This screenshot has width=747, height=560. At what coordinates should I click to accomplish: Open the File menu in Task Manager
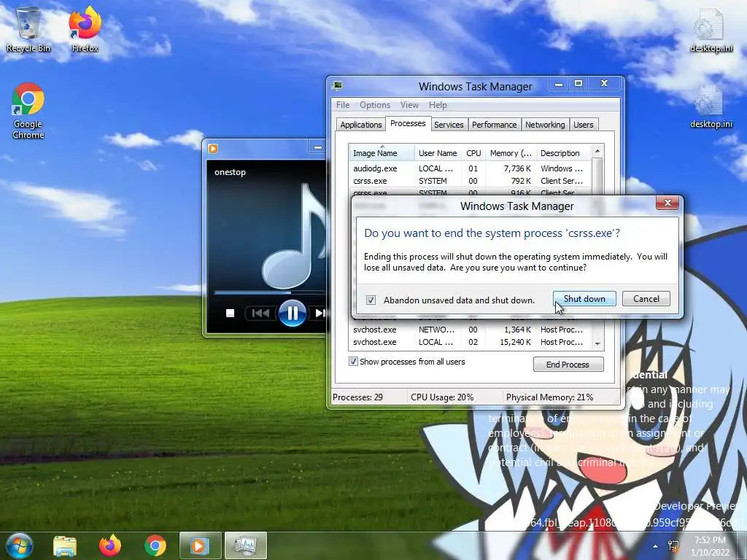343,105
